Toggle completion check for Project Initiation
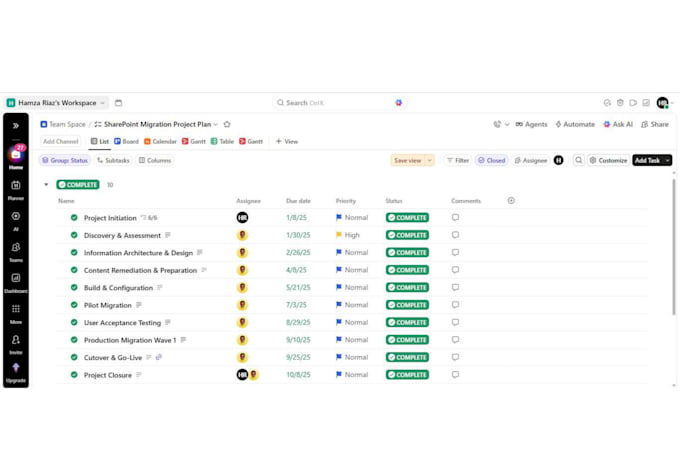The height and width of the screenshot is (459, 680). [74, 217]
